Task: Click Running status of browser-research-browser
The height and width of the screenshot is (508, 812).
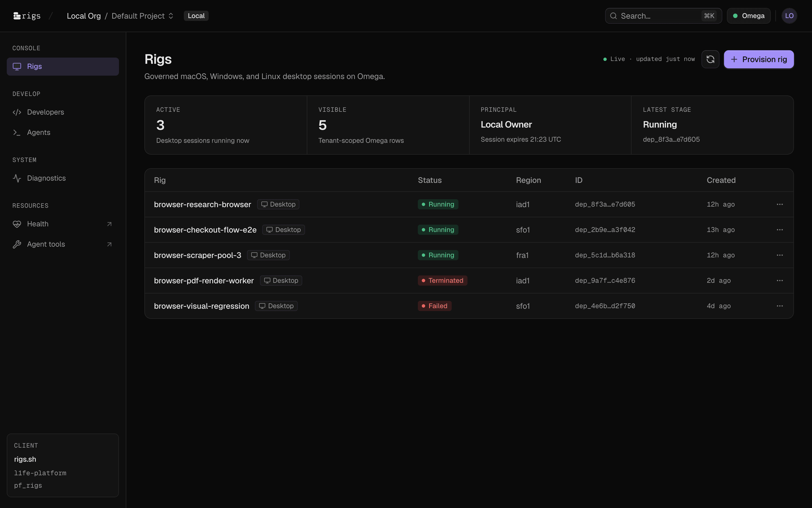Action: point(438,204)
